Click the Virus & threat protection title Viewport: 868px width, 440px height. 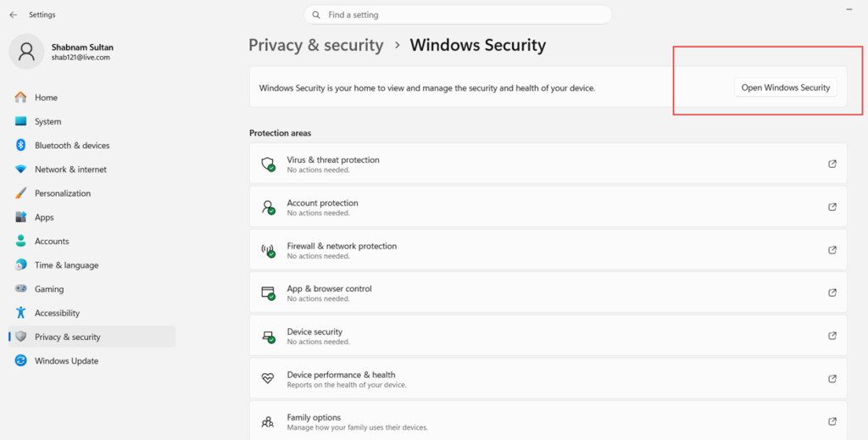[x=333, y=159]
